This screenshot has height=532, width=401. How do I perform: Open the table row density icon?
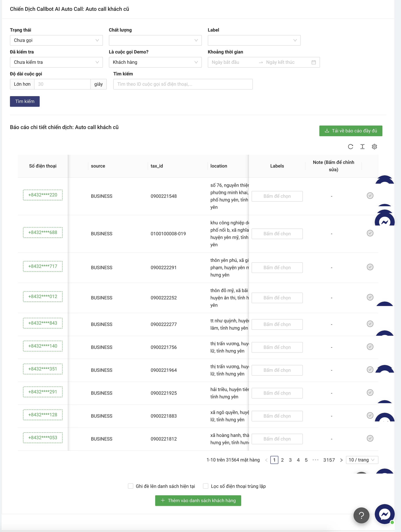[x=362, y=146]
